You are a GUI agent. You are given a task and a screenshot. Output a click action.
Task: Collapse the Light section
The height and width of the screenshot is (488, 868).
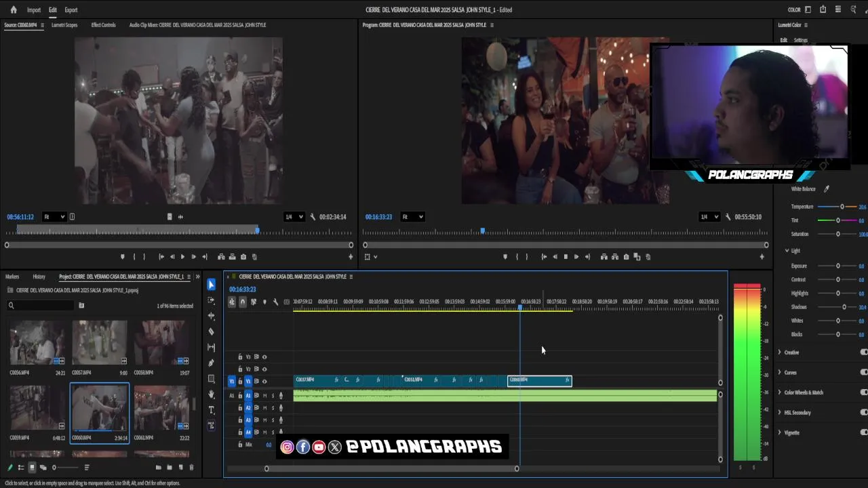[x=787, y=251]
